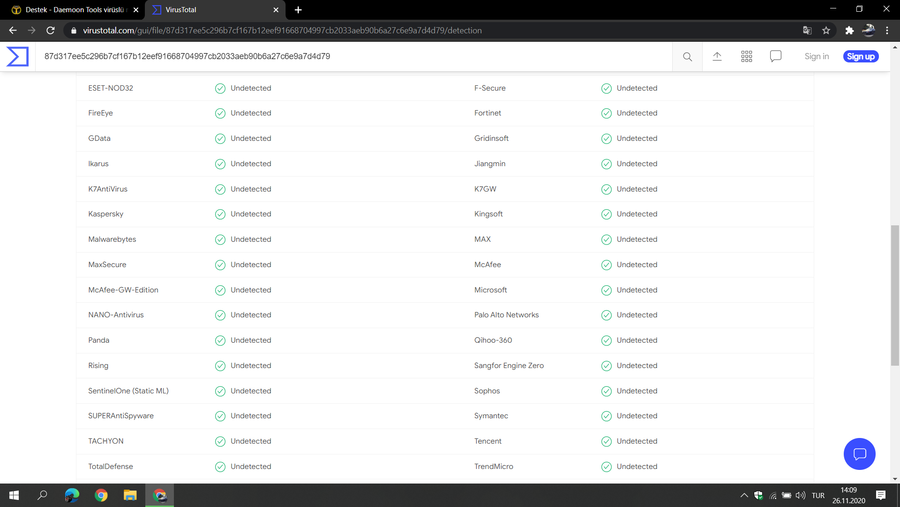The height and width of the screenshot is (507, 900).
Task: Click the McAfee-GW-Edition label
Action: 123,290
